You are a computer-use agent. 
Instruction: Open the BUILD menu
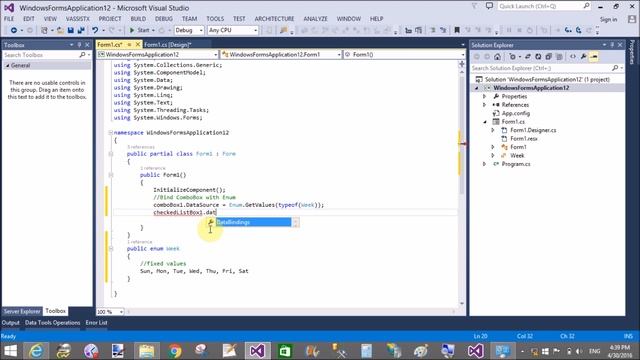(138, 19)
